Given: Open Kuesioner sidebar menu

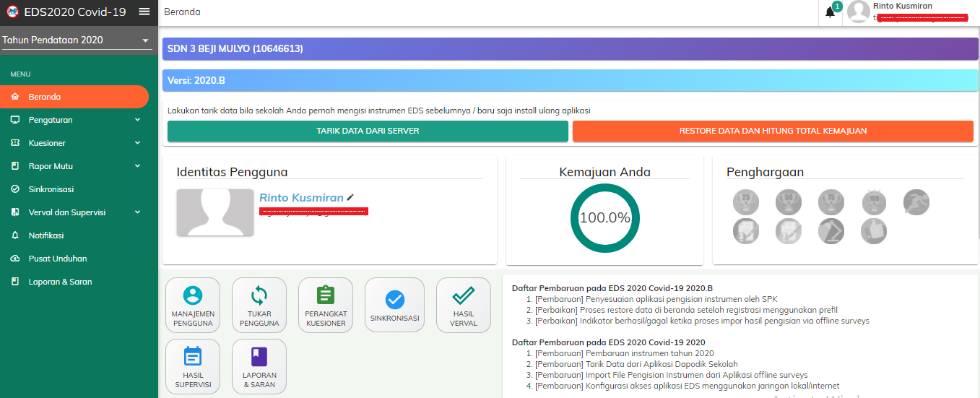Looking at the screenshot, I should [x=74, y=143].
